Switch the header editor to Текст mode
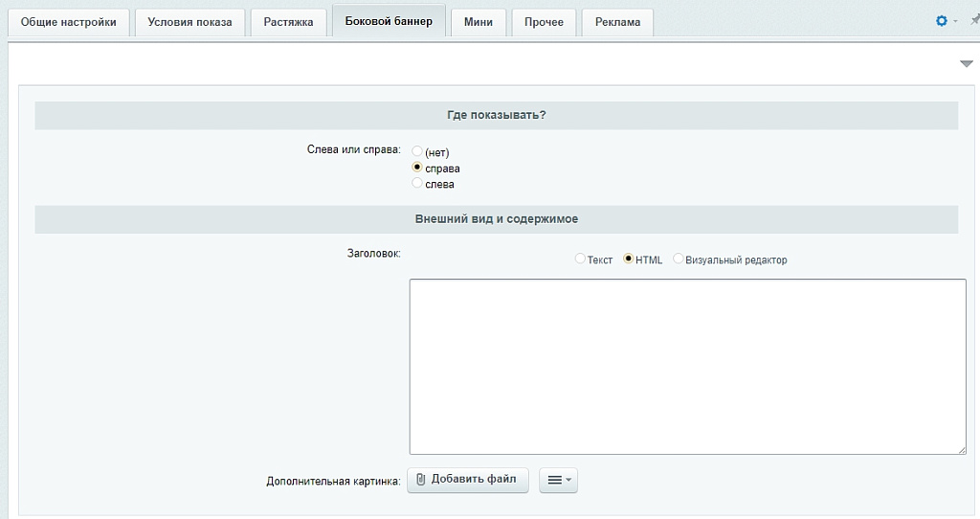Screen dimensions: 980x519 (x=580, y=259)
